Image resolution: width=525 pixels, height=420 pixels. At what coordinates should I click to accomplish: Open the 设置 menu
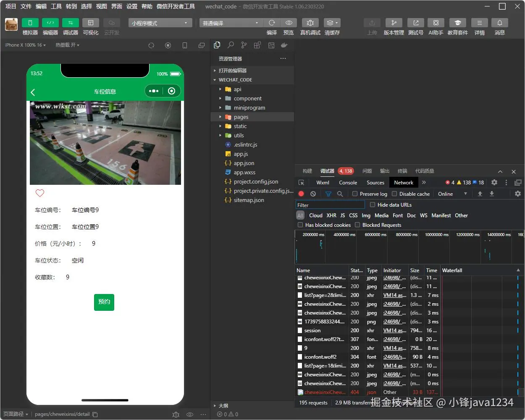pyautogui.click(x=132, y=6)
